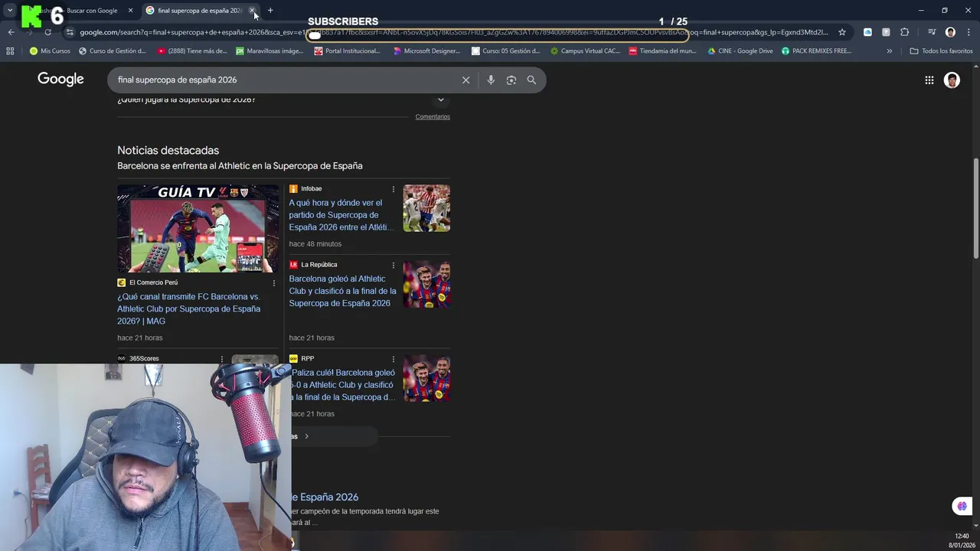The width and height of the screenshot is (980, 551).
Task: Open the La República article thumbnail image
Action: (x=426, y=284)
